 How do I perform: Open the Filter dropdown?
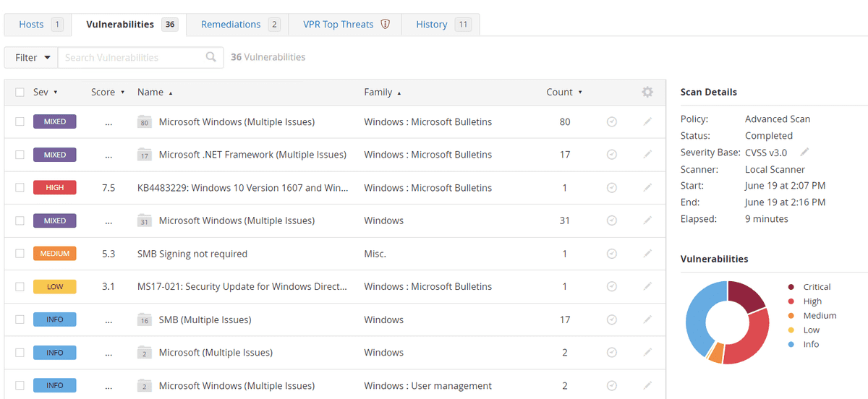coord(31,58)
